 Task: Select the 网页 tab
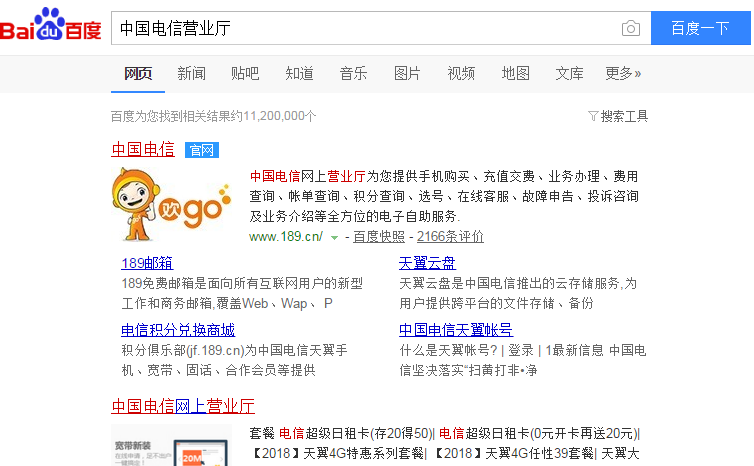(x=138, y=74)
